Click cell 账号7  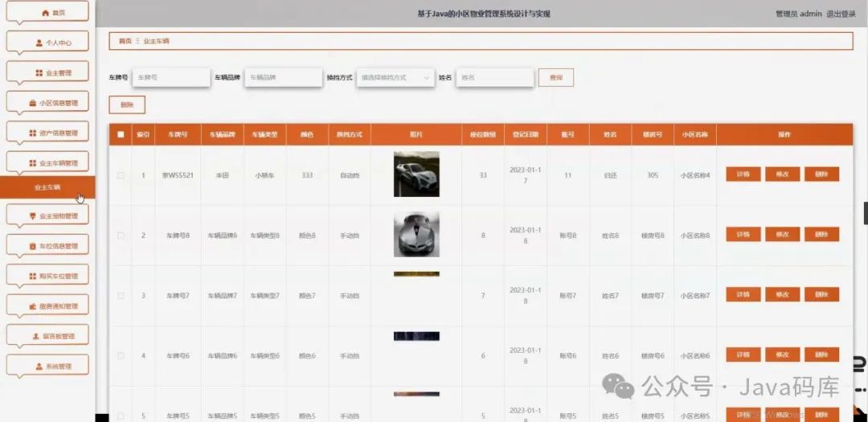click(568, 296)
